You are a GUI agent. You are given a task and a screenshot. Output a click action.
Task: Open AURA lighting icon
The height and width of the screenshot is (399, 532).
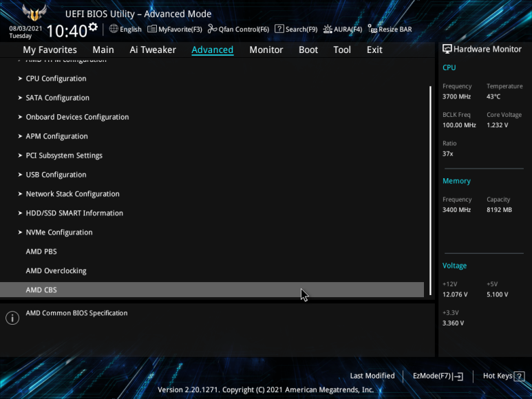328,29
